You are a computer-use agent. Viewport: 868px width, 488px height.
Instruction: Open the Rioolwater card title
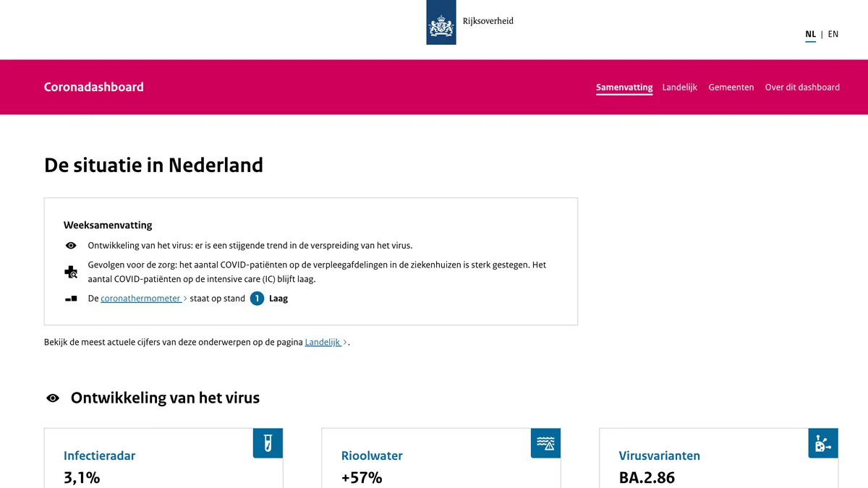pyautogui.click(x=372, y=456)
